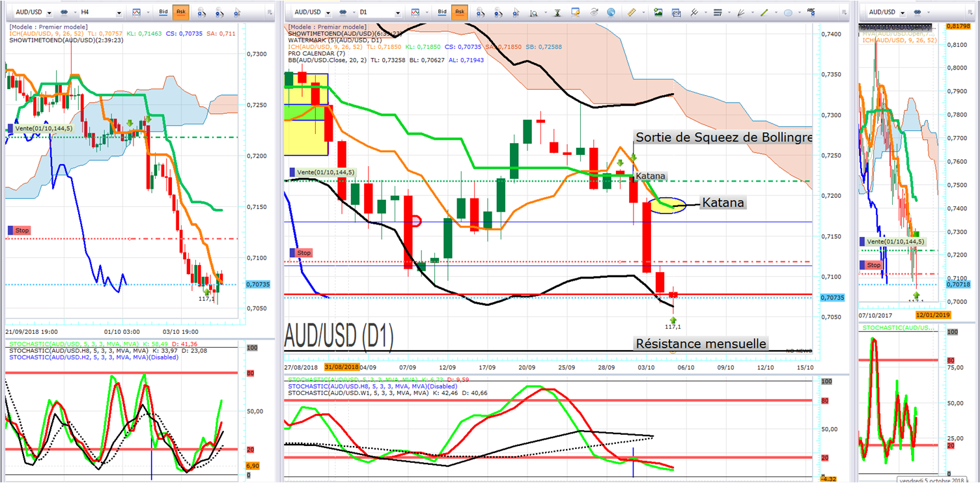Click the green landscape image icon in D1 toolbar
The width and height of the screenshot is (980, 483).
click(x=658, y=12)
